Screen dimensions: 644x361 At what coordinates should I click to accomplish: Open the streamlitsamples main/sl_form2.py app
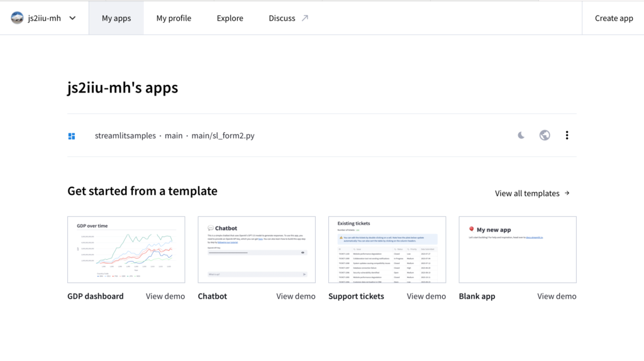click(x=174, y=136)
